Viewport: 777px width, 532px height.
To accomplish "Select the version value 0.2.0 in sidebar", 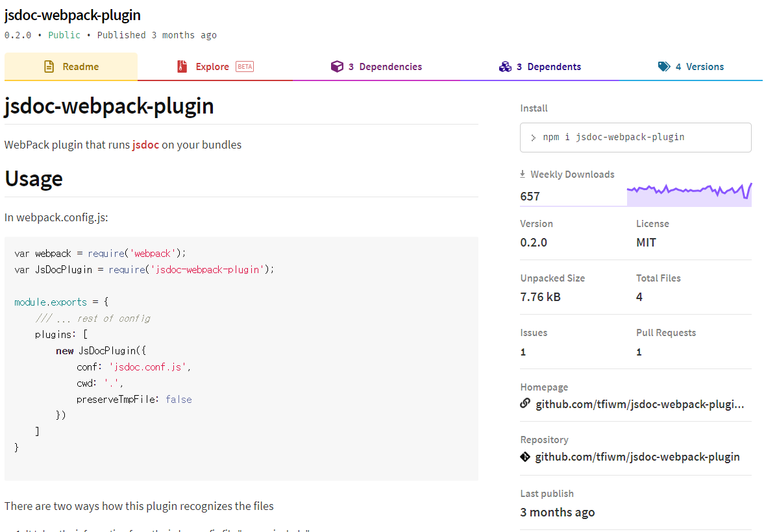I will 534,243.
